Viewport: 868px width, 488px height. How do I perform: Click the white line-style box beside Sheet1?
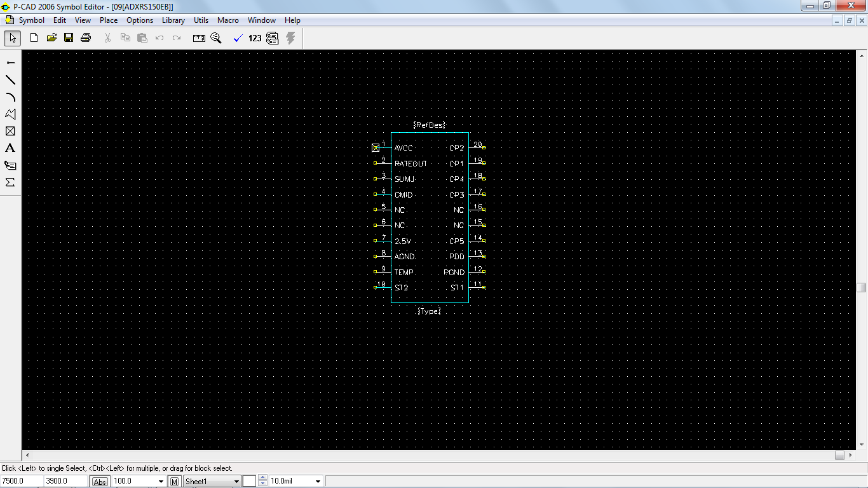click(x=249, y=482)
